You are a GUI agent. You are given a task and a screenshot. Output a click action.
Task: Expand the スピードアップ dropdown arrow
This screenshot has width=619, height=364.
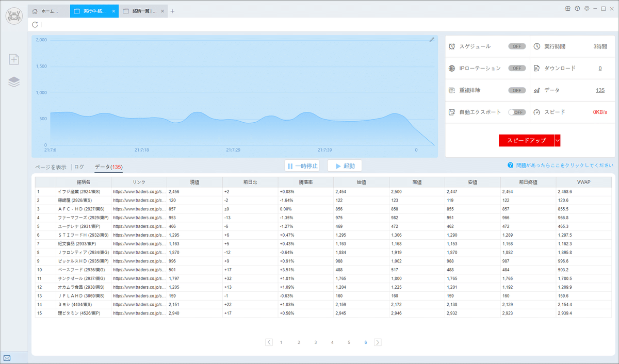click(x=557, y=140)
